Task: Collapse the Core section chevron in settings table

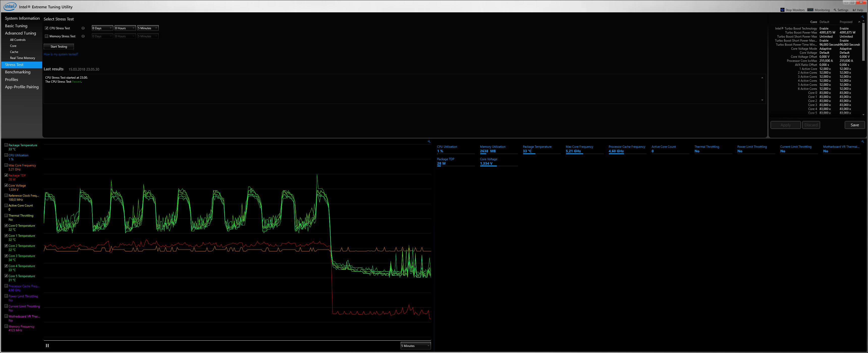Action: click(859, 22)
